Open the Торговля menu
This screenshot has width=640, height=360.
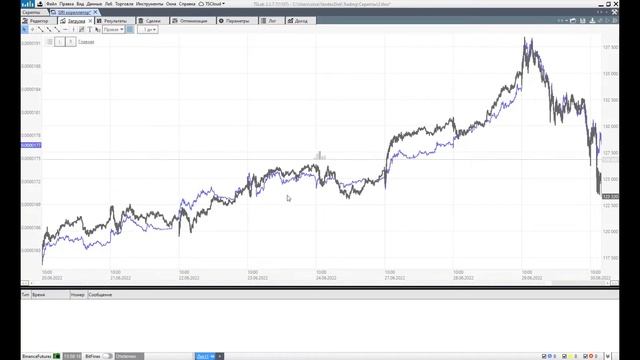click(124, 4)
